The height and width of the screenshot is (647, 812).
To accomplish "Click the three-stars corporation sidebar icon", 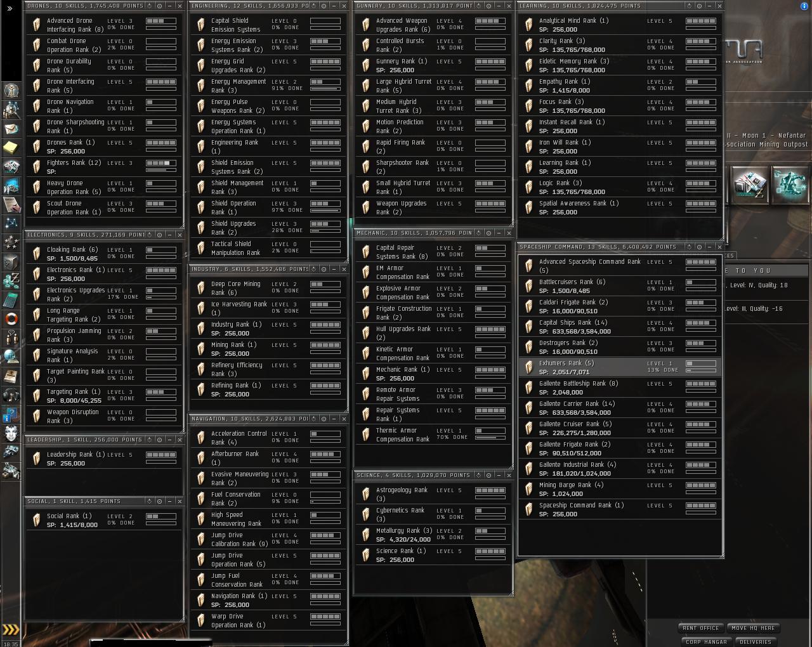I will click(11, 242).
